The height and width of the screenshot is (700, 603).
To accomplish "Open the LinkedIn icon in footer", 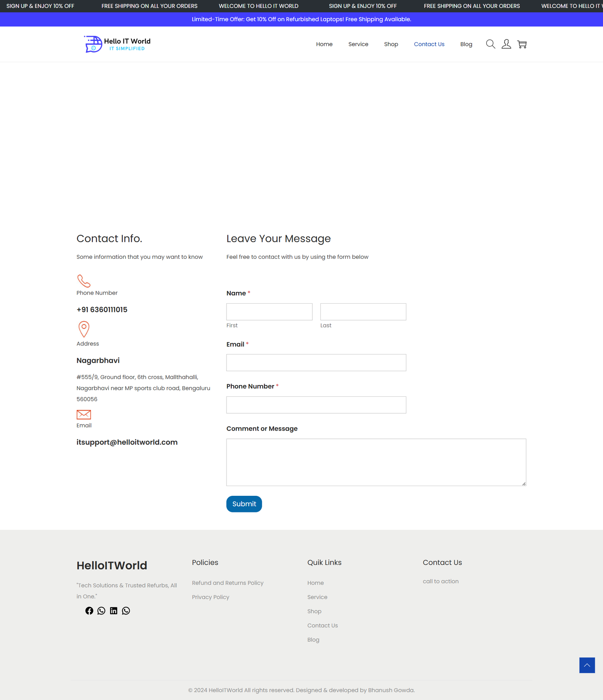I will 113,611.
